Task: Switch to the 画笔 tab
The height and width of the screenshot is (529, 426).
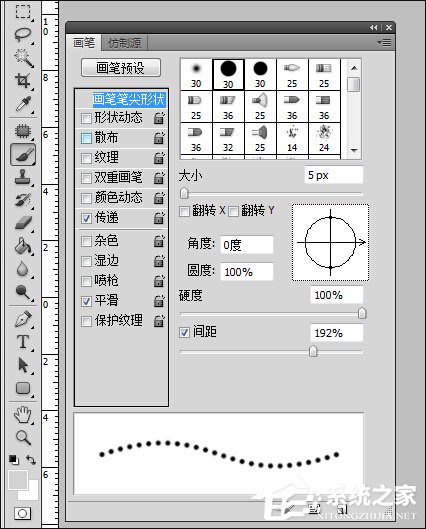Action: pos(84,43)
